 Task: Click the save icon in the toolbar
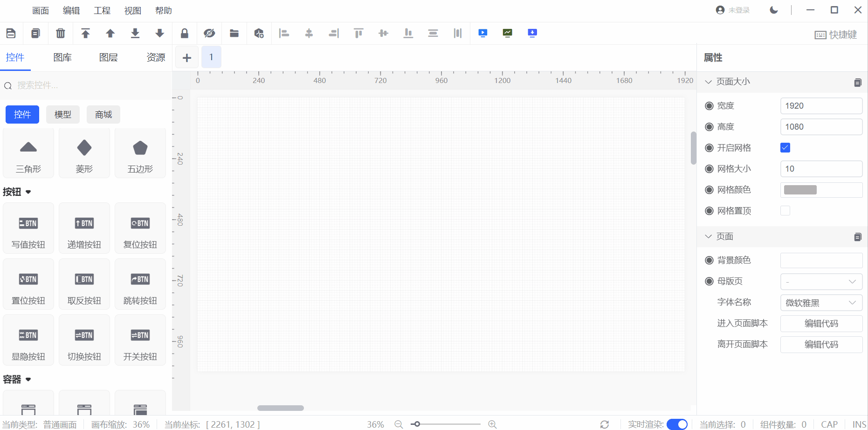[x=11, y=33]
